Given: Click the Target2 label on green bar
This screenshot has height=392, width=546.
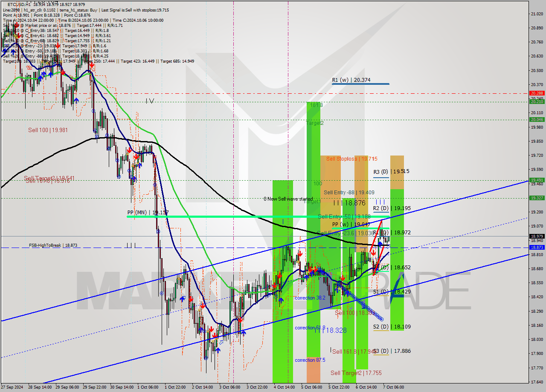Looking at the screenshot, I should click(314, 123).
